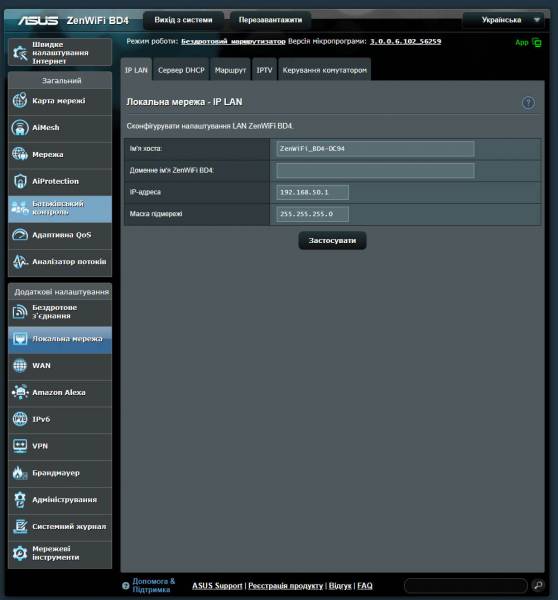Open the IPv6 icon in sidebar
Viewport: 558px width, 600px height.
coord(20,419)
